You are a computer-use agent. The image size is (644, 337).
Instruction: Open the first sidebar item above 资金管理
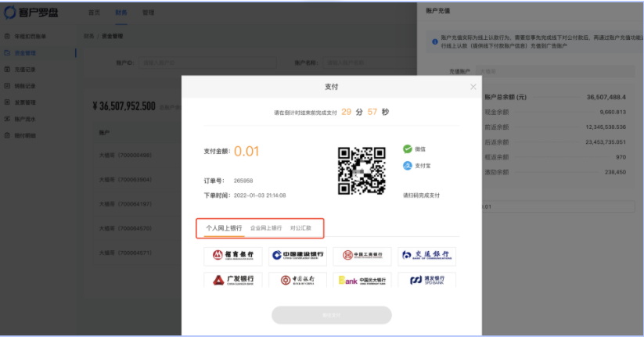tap(30, 37)
